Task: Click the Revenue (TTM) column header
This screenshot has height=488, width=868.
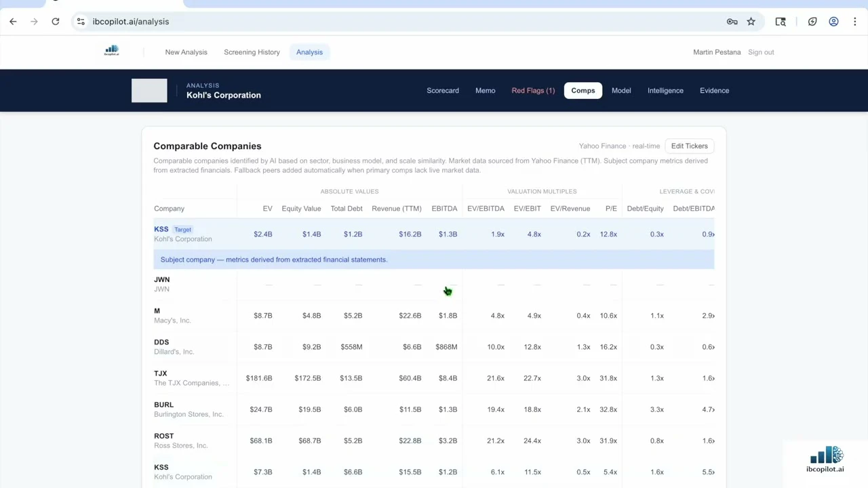Action: click(397, 209)
